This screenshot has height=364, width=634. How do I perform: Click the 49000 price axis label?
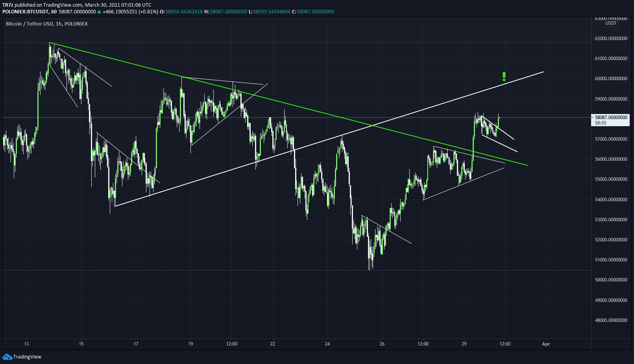point(611,300)
